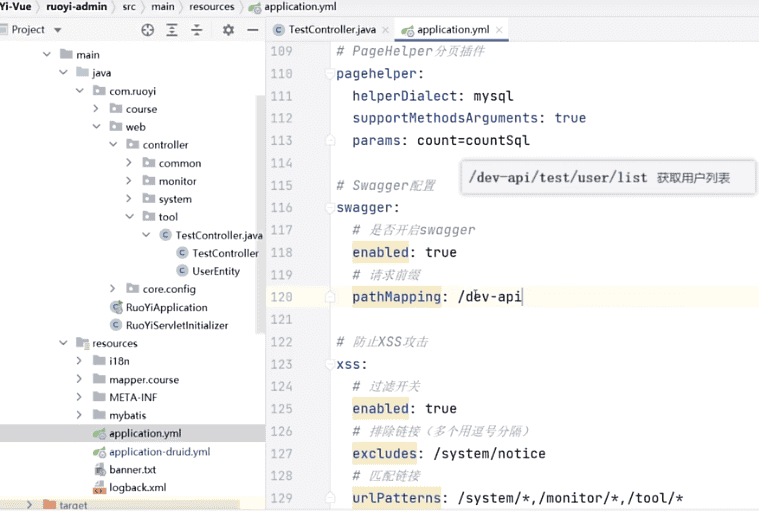Viewport: 759px width, 511px height.
Task: Expand the course package folder
Action: [x=96, y=109]
